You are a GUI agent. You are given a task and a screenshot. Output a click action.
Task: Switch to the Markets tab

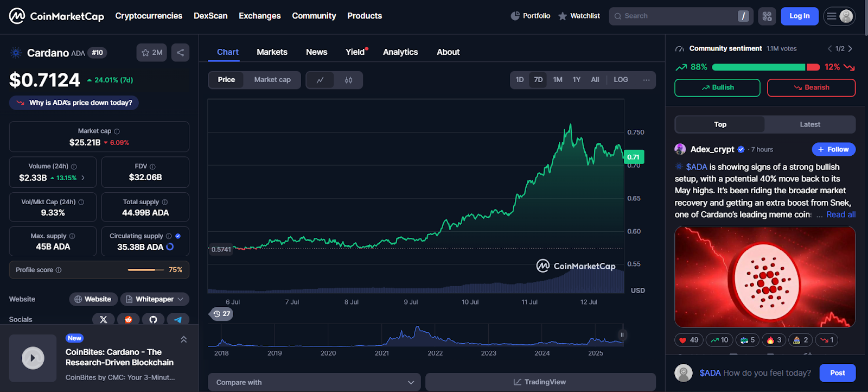click(x=272, y=52)
